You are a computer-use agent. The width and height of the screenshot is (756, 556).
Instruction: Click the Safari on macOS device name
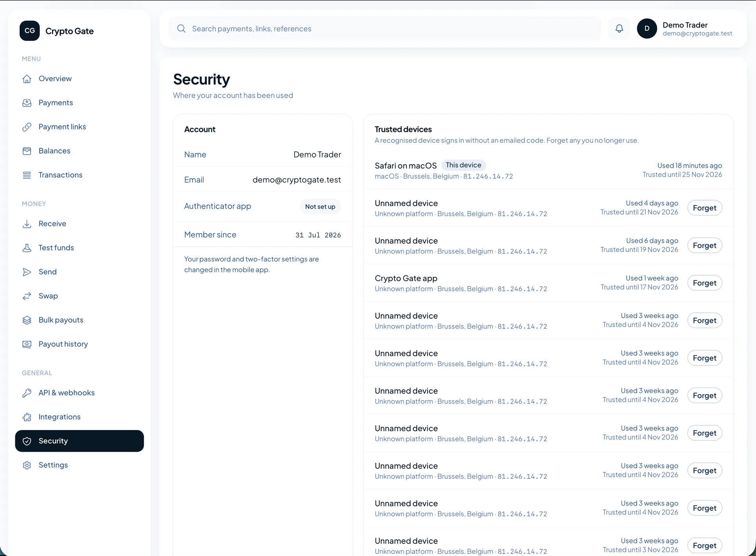406,166
